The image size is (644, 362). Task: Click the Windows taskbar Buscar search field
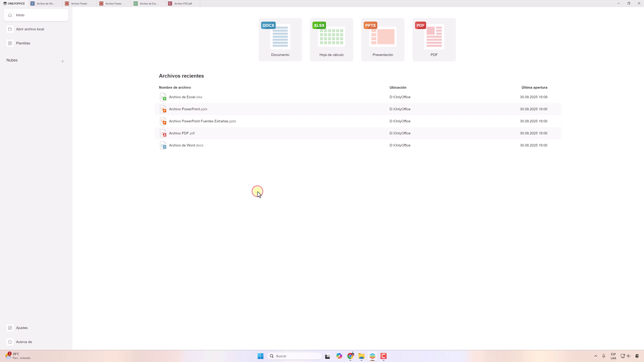click(295, 356)
